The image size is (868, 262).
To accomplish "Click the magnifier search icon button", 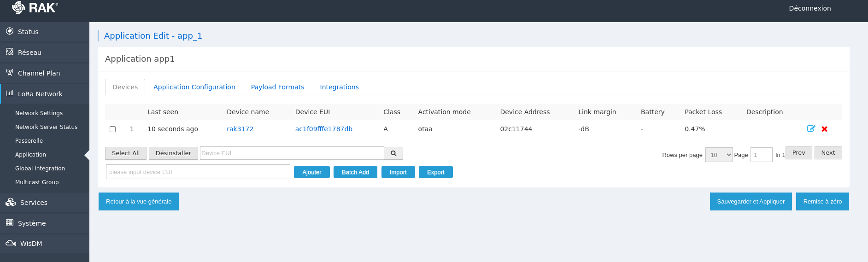I will (x=393, y=153).
